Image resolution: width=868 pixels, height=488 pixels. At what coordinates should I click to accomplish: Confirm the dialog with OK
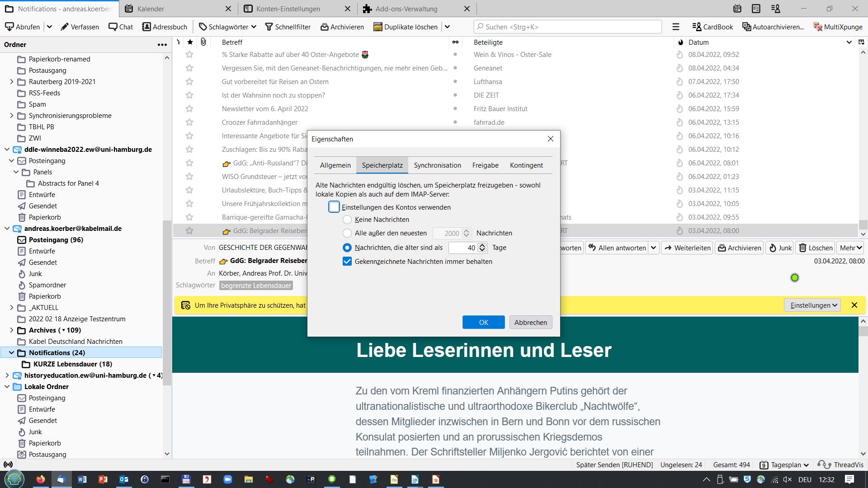[x=483, y=323]
